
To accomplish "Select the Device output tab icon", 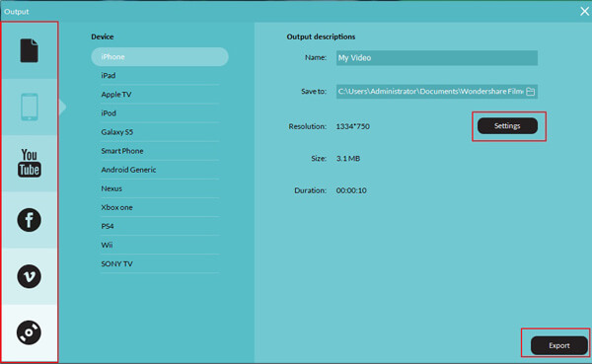I will click(30, 107).
